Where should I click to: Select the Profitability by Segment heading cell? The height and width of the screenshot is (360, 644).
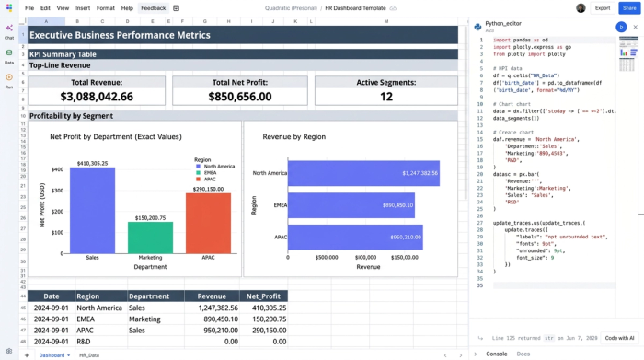(x=242, y=116)
